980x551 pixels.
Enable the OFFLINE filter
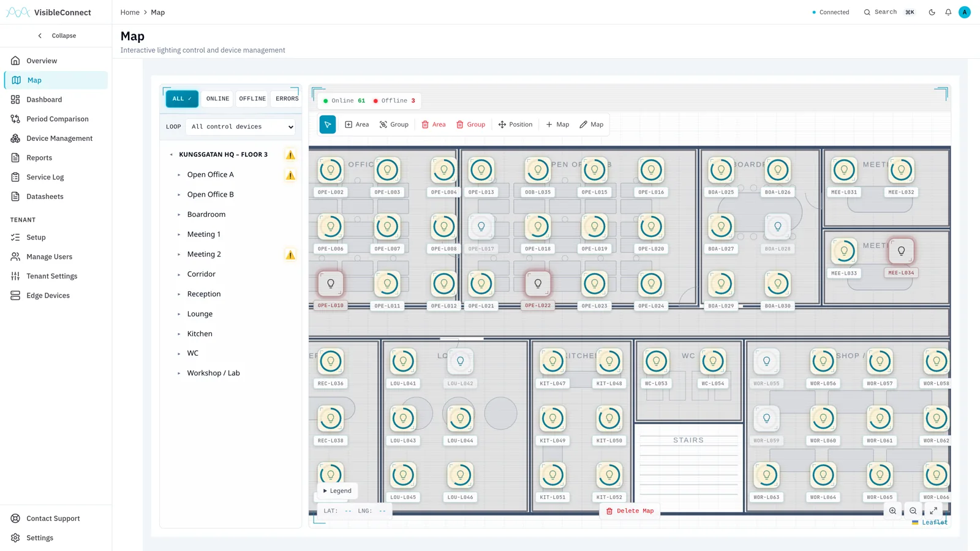[x=252, y=99]
